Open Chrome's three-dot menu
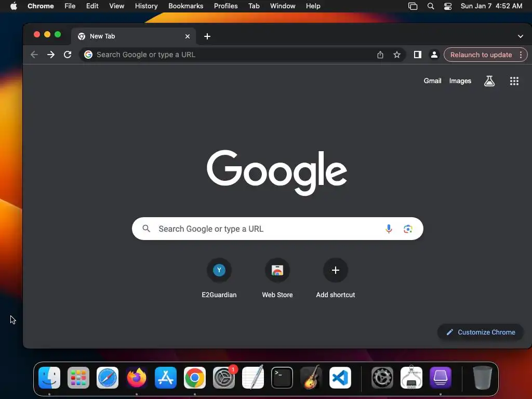This screenshot has width=532, height=399. pos(521,55)
